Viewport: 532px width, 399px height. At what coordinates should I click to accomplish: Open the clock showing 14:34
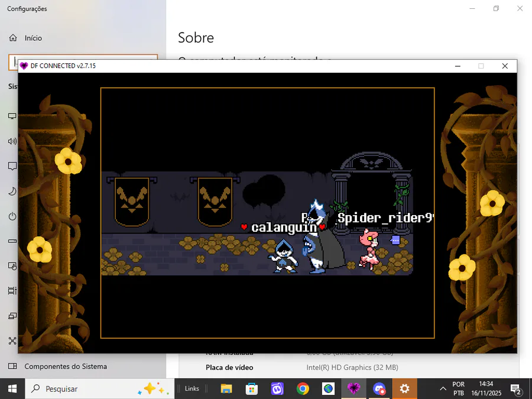point(486,389)
